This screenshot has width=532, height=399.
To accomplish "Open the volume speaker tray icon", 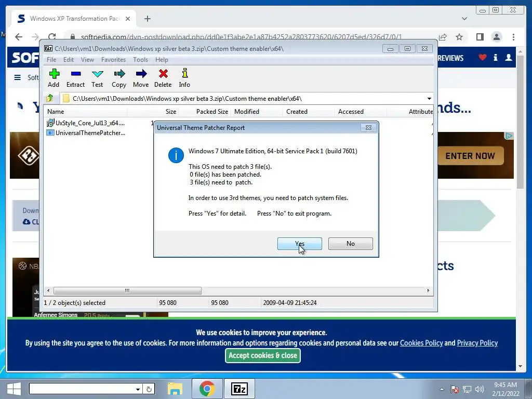I will click(479, 389).
